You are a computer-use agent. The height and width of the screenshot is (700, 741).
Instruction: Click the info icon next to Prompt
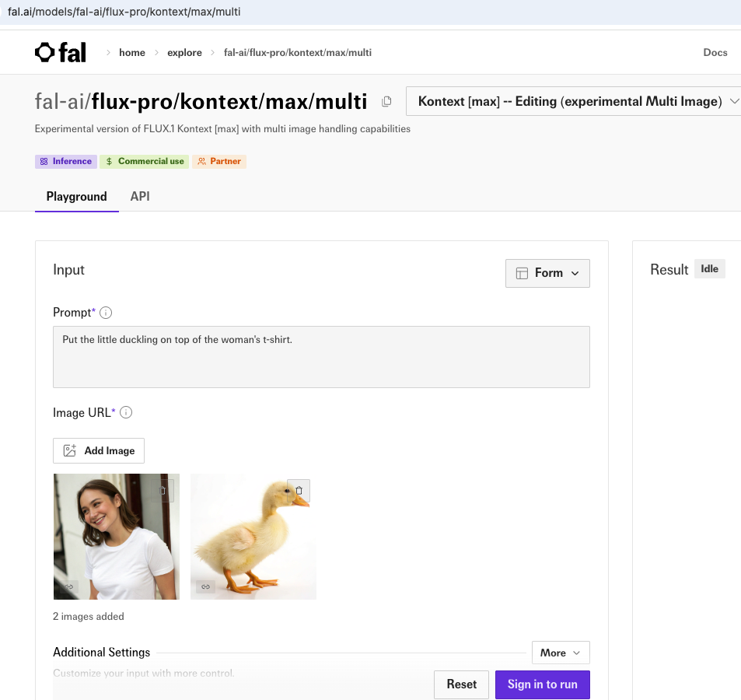106,313
